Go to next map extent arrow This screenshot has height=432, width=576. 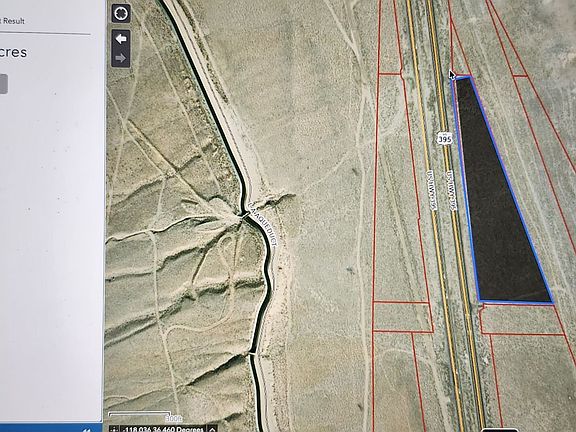(121, 58)
